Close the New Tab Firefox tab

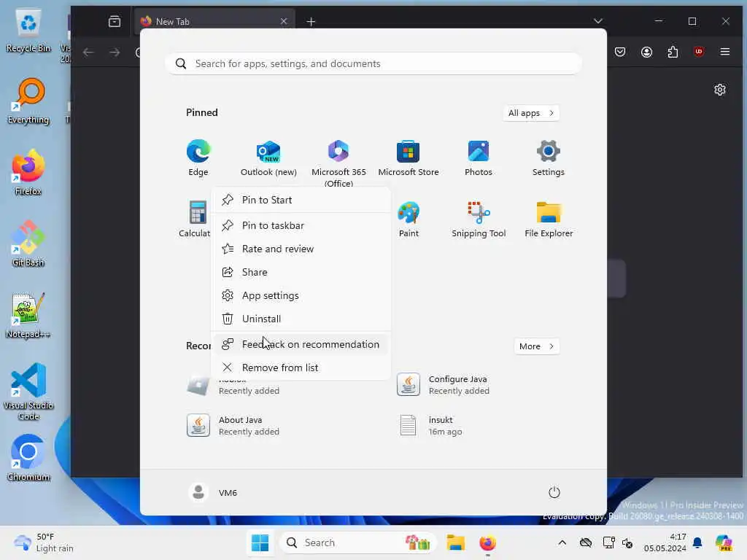[x=284, y=21]
